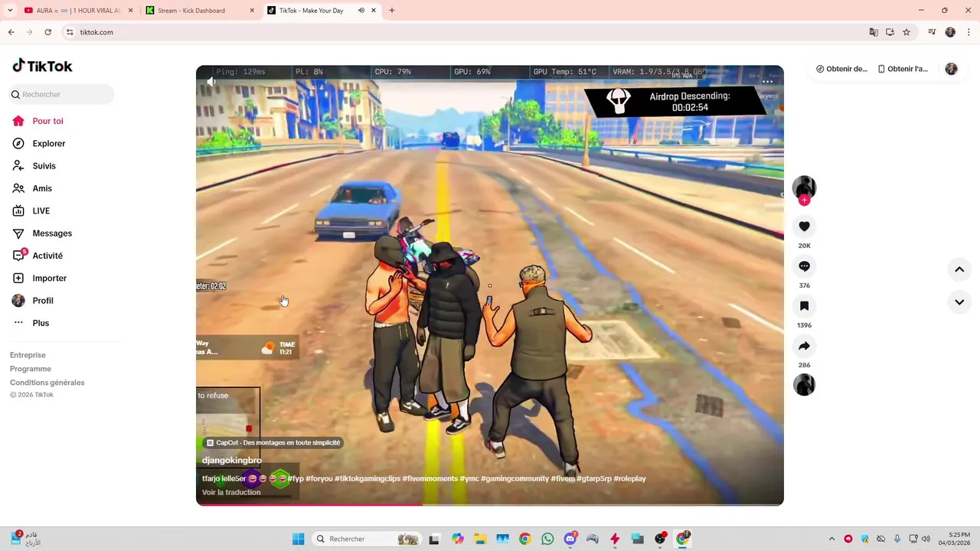Screen dimensions: 980x551
Task: Open a new browser tab
Action: (392, 11)
